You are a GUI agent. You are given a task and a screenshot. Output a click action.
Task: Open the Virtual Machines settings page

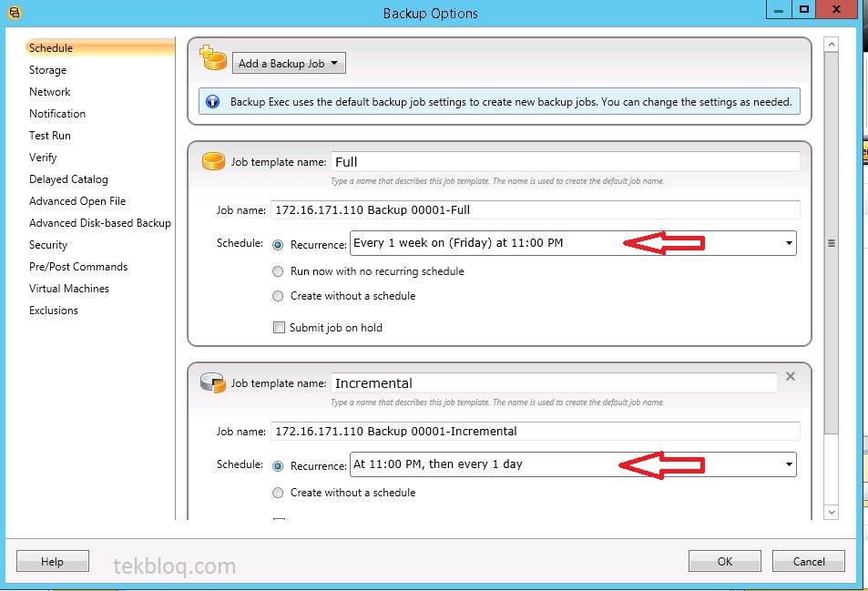[x=69, y=289]
